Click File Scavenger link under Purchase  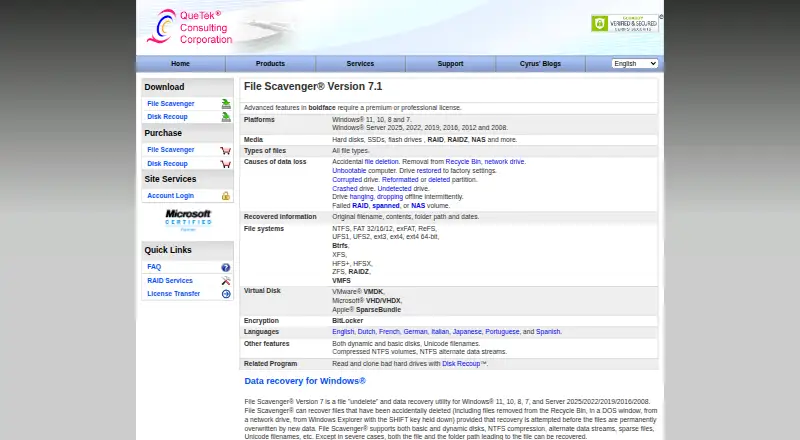coord(170,150)
